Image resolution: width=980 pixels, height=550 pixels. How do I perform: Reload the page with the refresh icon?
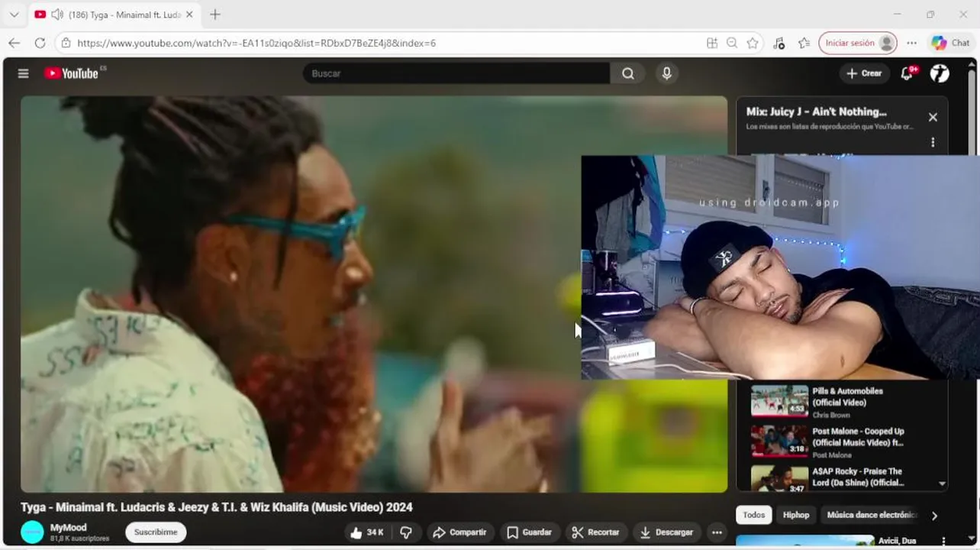tap(40, 43)
